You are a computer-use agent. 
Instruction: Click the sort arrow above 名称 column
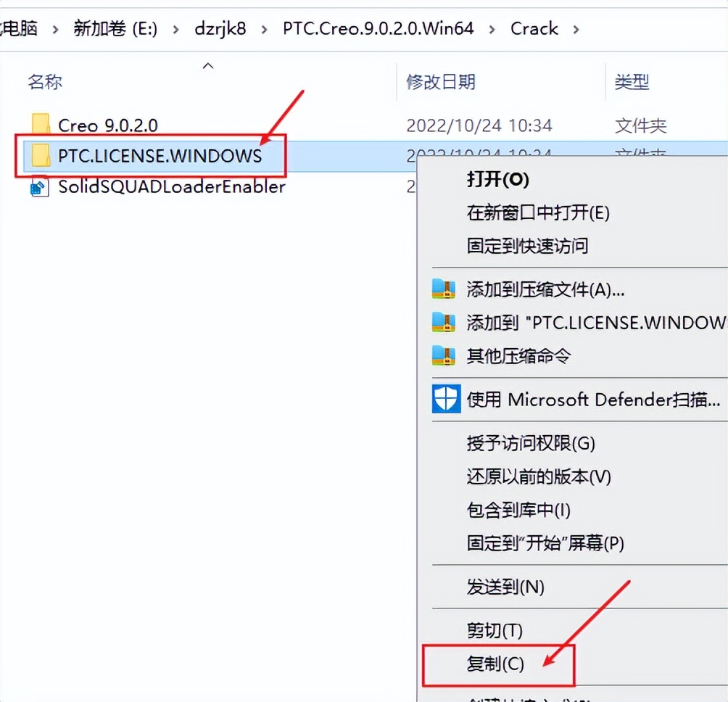click(208, 65)
